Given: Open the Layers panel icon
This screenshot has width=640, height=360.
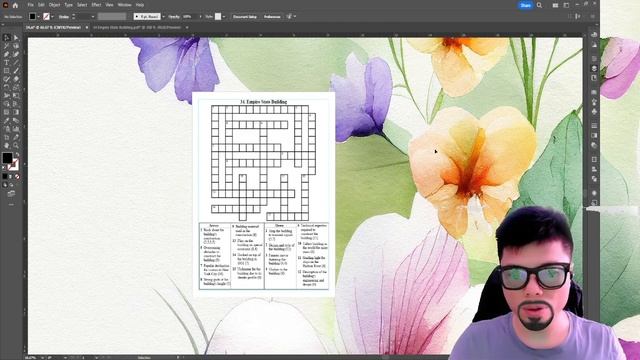Looking at the screenshot, I should [594, 68].
